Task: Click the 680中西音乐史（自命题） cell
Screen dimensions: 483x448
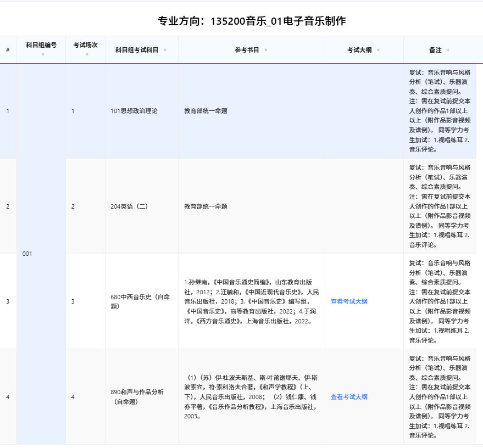Action: tap(141, 301)
